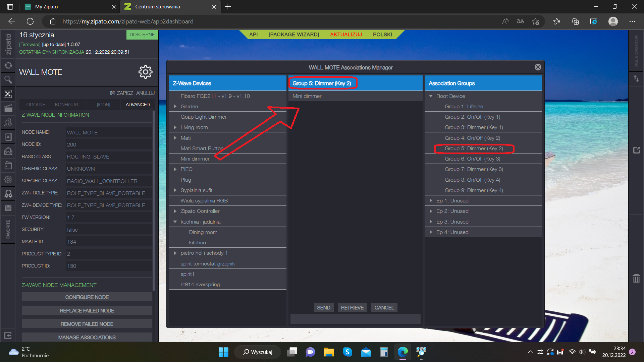Click the trash bin icon on right edge
This screenshot has width=644, height=362.
636,278
